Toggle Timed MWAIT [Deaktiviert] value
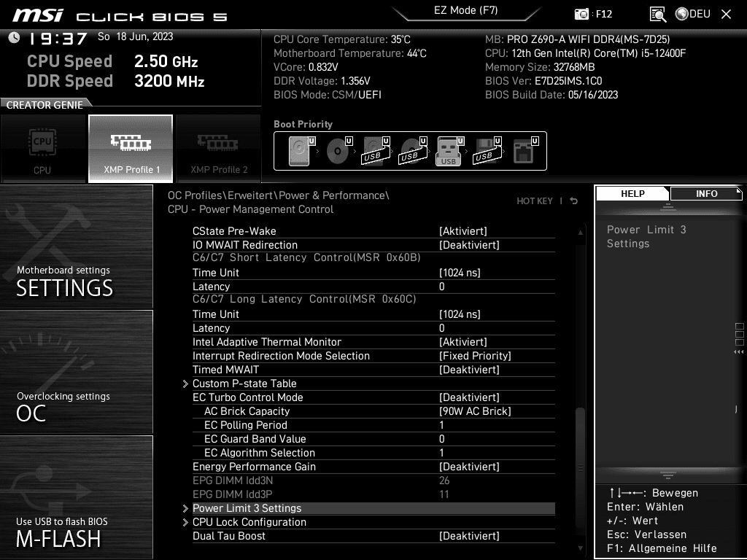 pos(469,370)
